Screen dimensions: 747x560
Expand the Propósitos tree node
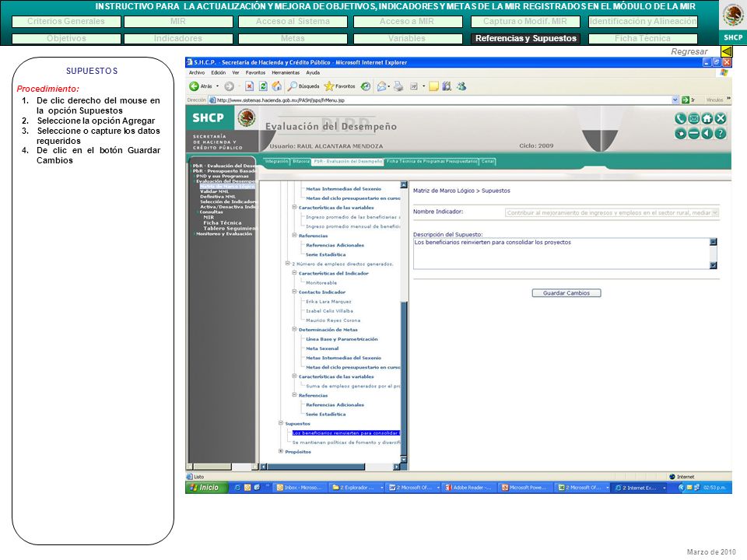click(x=281, y=451)
